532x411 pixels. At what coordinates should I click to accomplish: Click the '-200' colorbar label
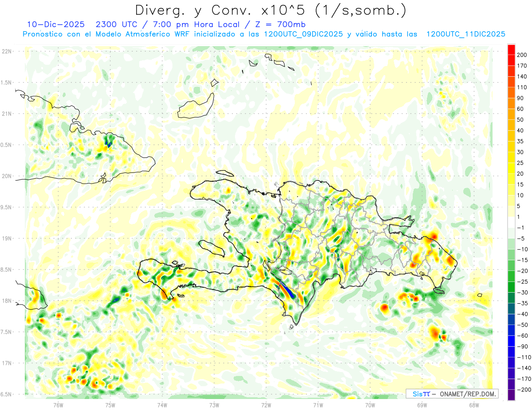[x=525, y=389]
